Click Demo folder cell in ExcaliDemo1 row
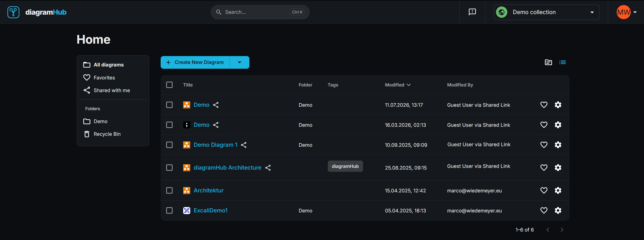 [x=306, y=211]
